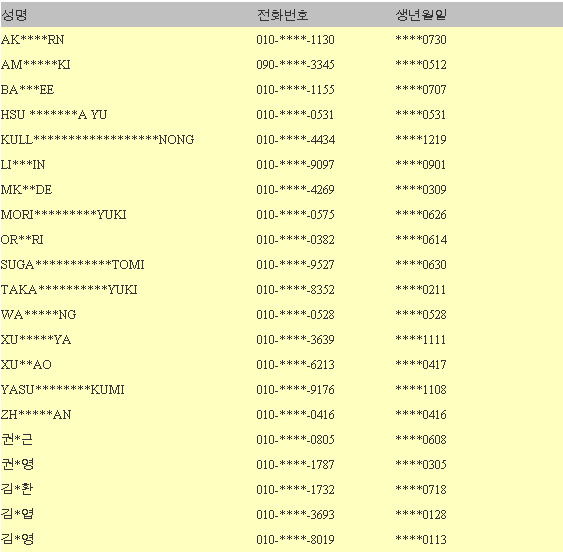The image size is (563, 552).
Task: Click birthdate ****1111 in XU*****YA row
Action: pyautogui.click(x=421, y=339)
